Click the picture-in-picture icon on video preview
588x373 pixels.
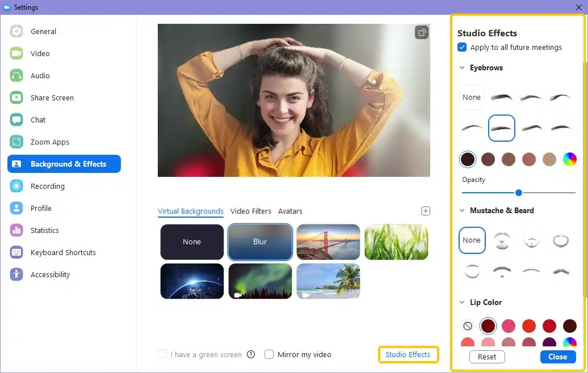point(421,32)
